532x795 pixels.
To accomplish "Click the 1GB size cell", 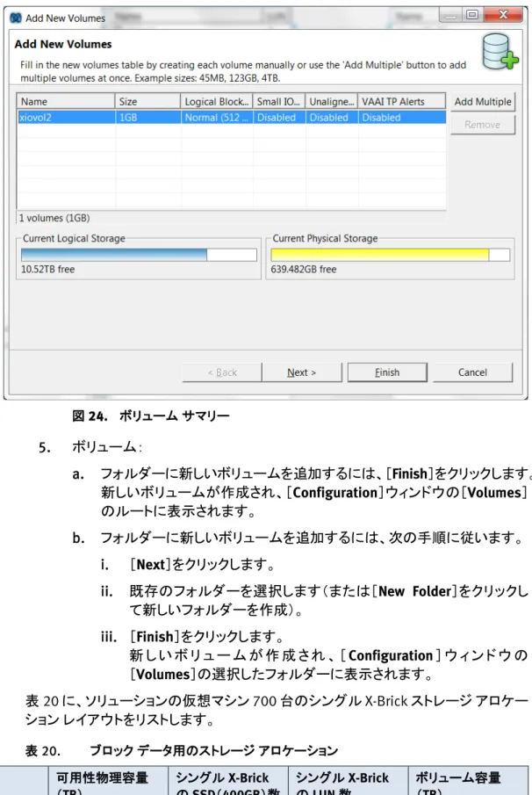I will [148, 117].
